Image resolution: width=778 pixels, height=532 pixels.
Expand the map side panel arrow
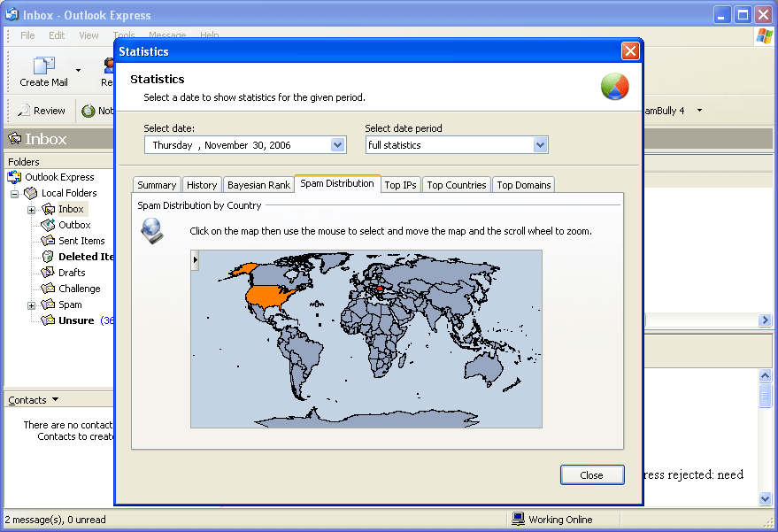click(195, 260)
